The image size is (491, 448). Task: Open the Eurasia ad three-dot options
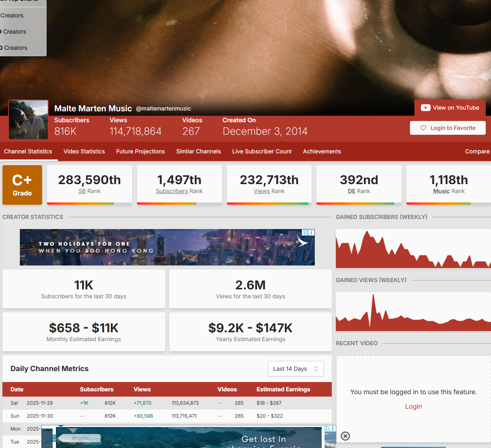pyautogui.click(x=333, y=428)
